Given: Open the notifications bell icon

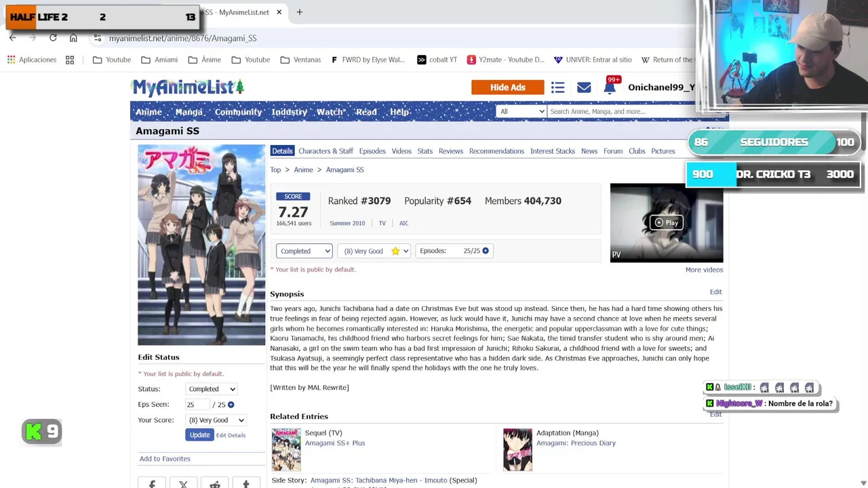Looking at the screenshot, I should 610,87.
